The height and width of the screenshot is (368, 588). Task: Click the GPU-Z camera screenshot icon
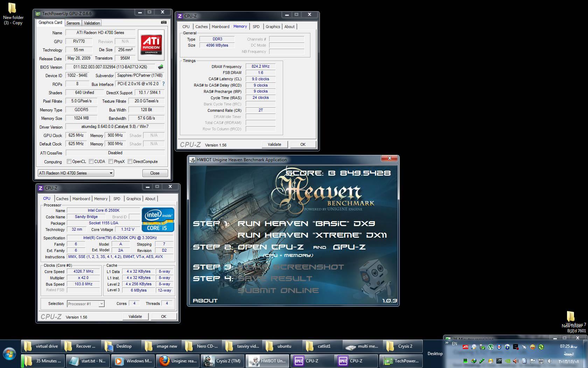[163, 22]
